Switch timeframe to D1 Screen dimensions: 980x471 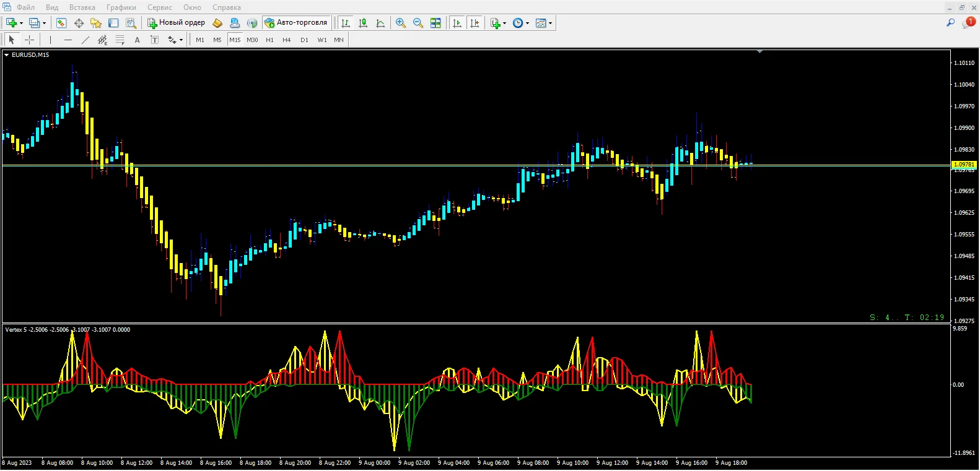tap(304, 40)
